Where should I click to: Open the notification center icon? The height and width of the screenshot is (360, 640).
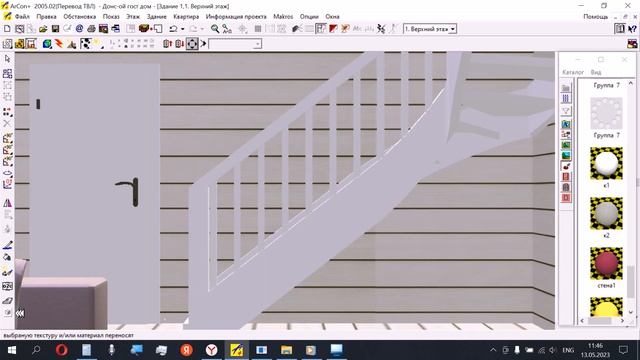(623, 350)
